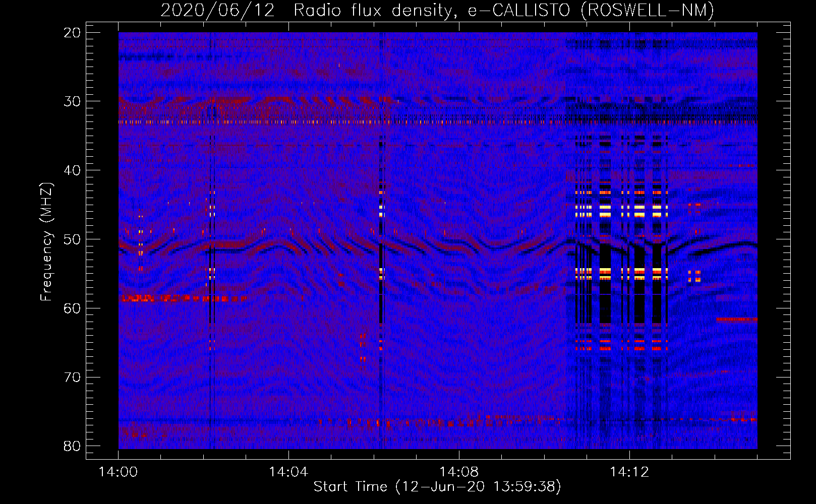
Task: Click the 14:00 time tick label
Action: (x=118, y=472)
